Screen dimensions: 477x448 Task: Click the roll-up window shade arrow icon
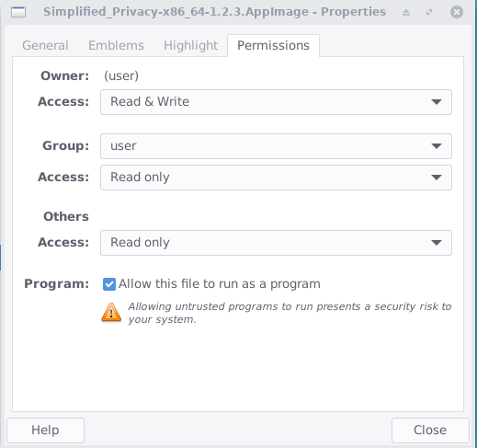click(406, 12)
